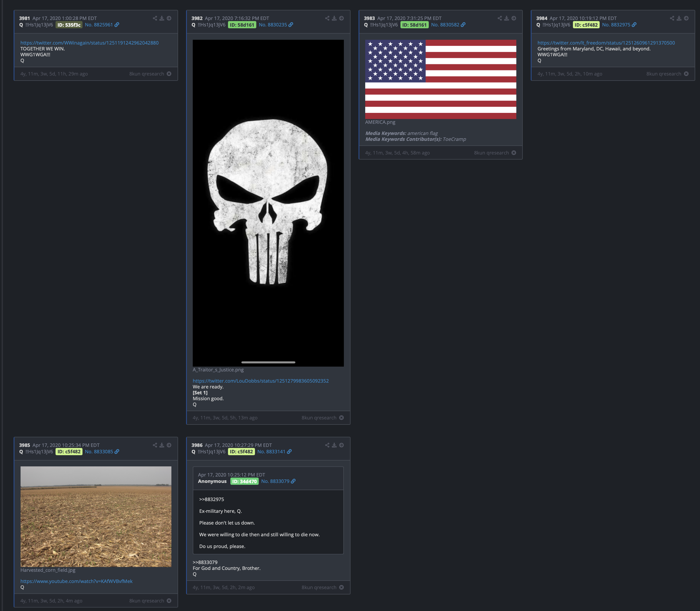This screenshot has height=611, width=700.
Task: Open the Punisher skull image
Action: (268, 203)
